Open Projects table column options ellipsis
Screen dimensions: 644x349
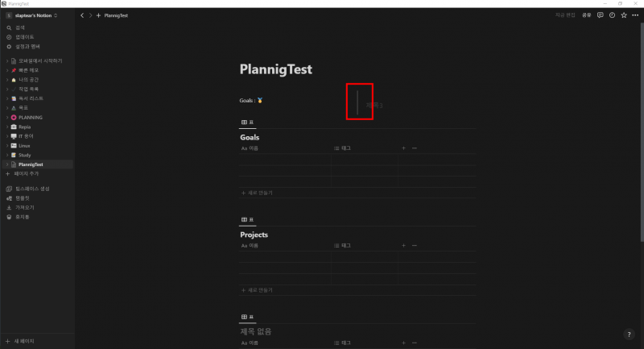415,245
